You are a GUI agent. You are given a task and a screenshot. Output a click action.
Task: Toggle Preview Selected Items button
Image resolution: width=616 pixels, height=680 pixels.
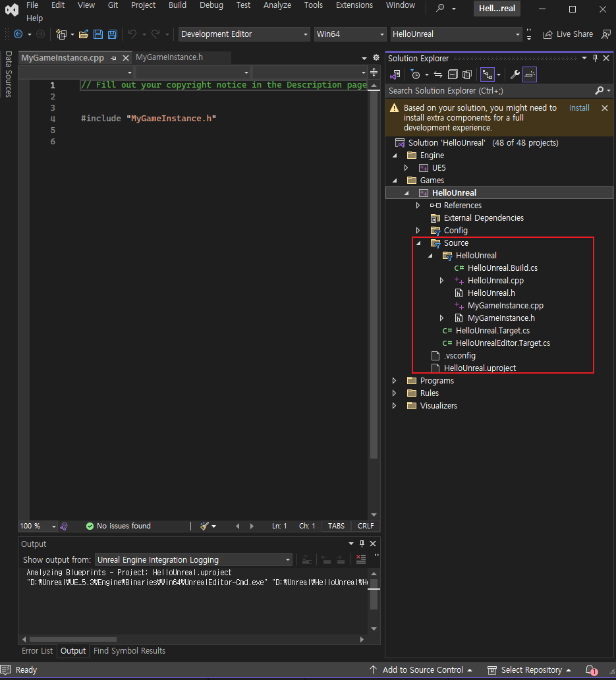coord(530,74)
